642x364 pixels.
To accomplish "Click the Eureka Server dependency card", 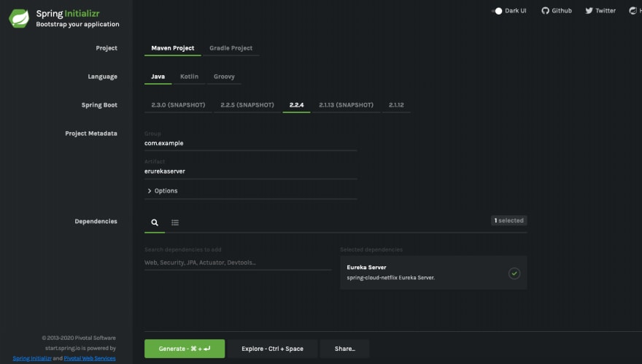I will click(x=433, y=273).
